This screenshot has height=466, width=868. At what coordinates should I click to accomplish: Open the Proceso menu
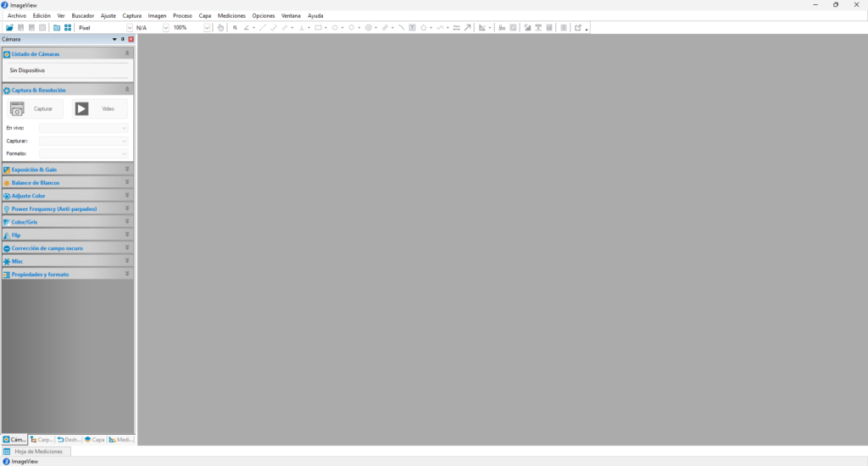click(182, 15)
